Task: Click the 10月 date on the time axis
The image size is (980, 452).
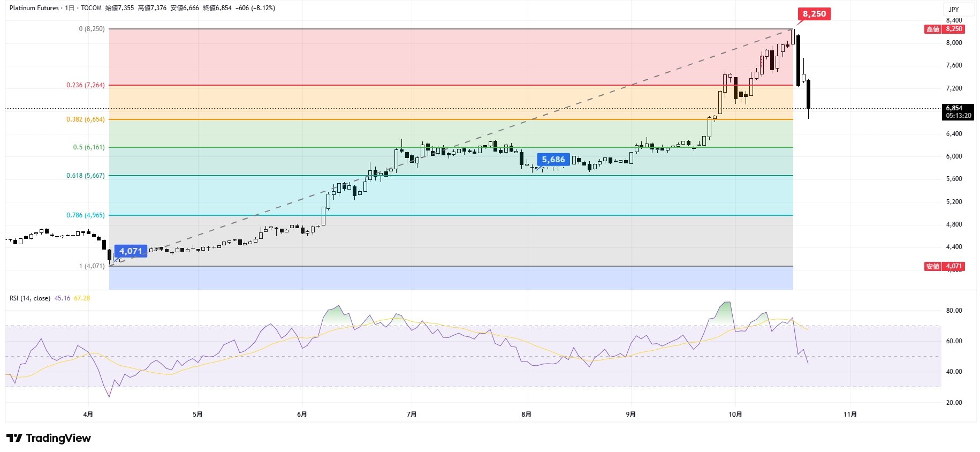Action: [735, 415]
